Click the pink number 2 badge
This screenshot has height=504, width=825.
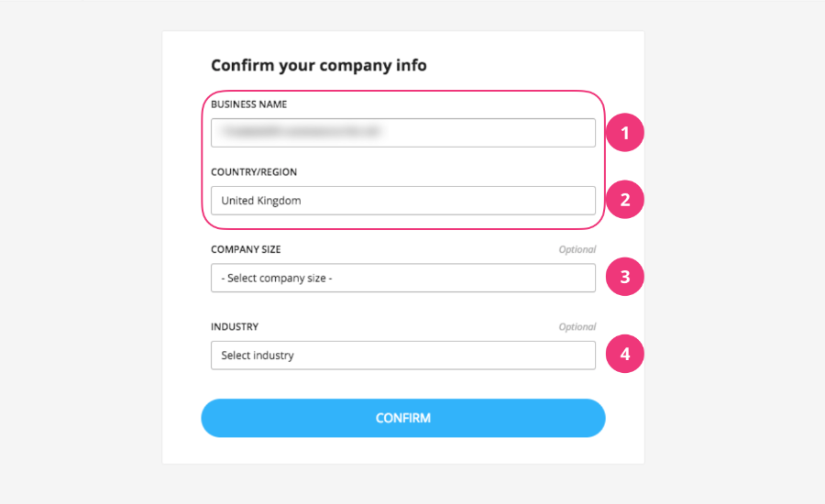pos(625,200)
